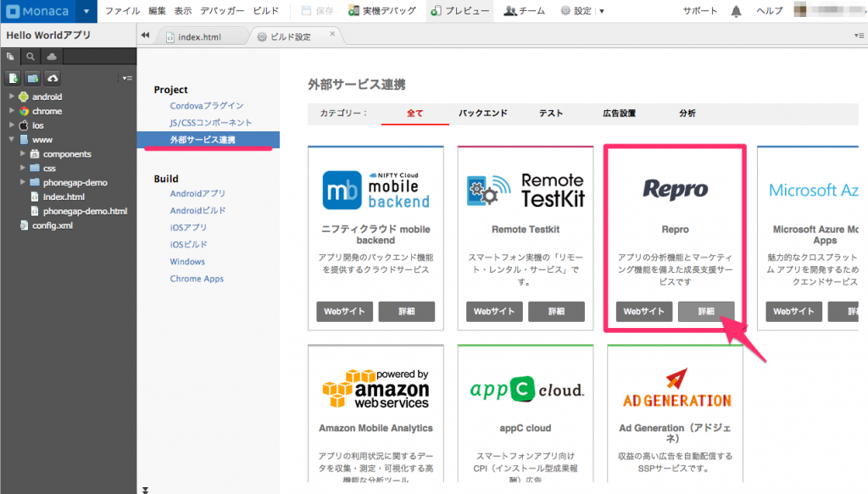The width and height of the screenshot is (868, 494).
Task: Close the ビルド設定 tab
Action: pos(332,34)
